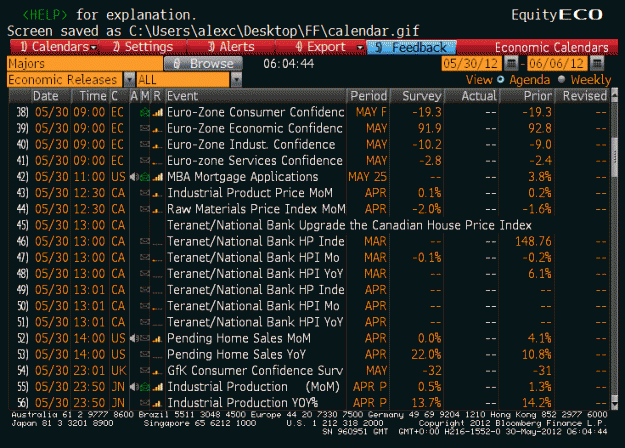Click the green HELP key label
This screenshot has width=625, height=448.
(x=45, y=15)
